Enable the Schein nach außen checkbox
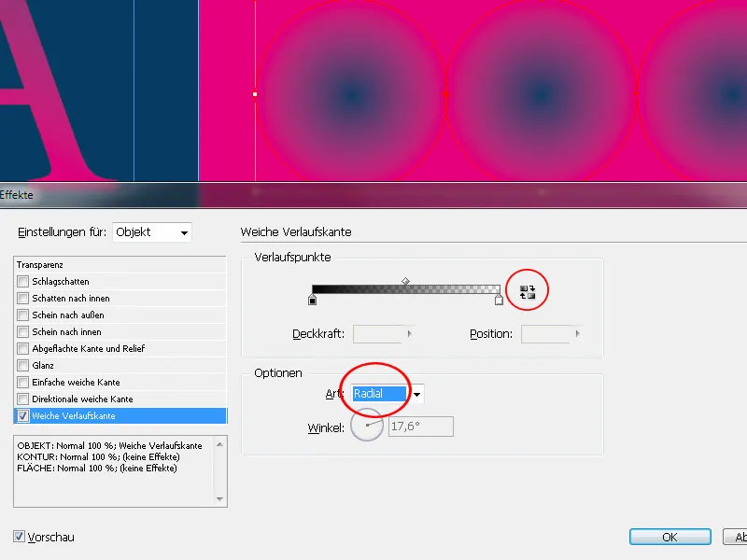Image resolution: width=747 pixels, height=560 pixels. (22, 315)
